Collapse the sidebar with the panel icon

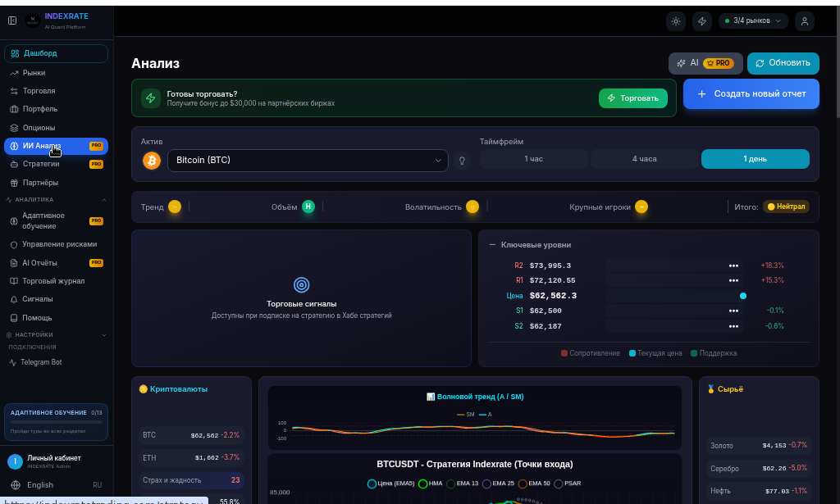point(12,20)
